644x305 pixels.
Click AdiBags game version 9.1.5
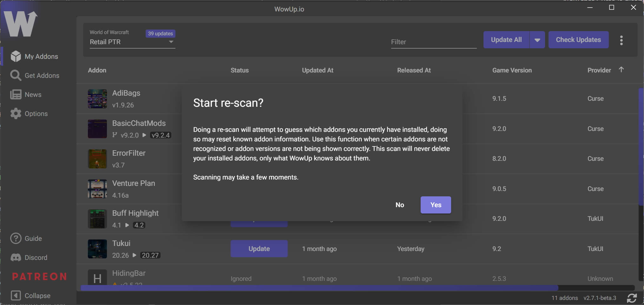pos(499,98)
